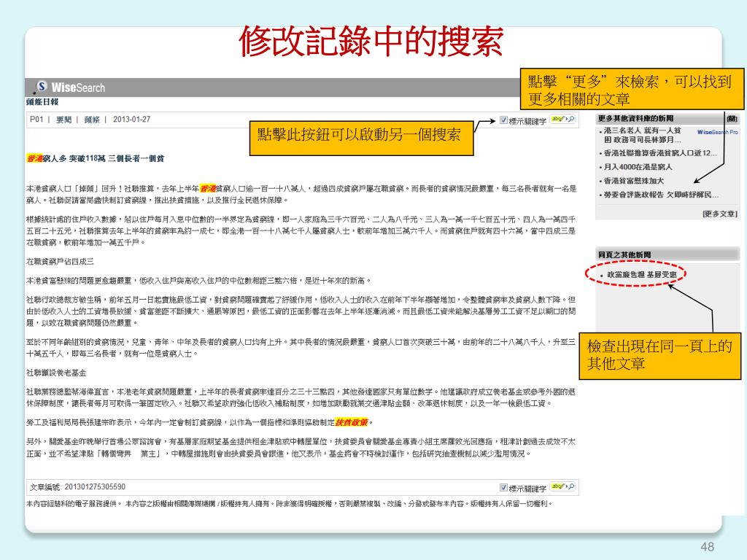Click the highlighted 香港 in the headline
The image size is (747, 560).
click(x=35, y=158)
